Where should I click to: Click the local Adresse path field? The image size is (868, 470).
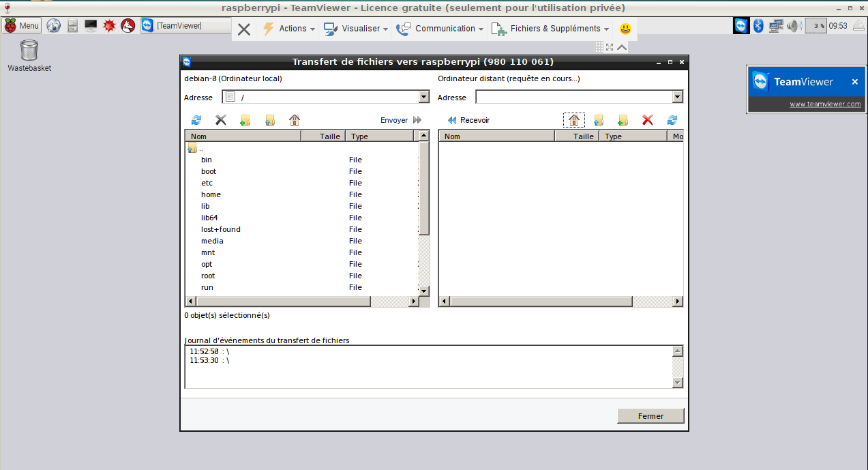(x=320, y=97)
